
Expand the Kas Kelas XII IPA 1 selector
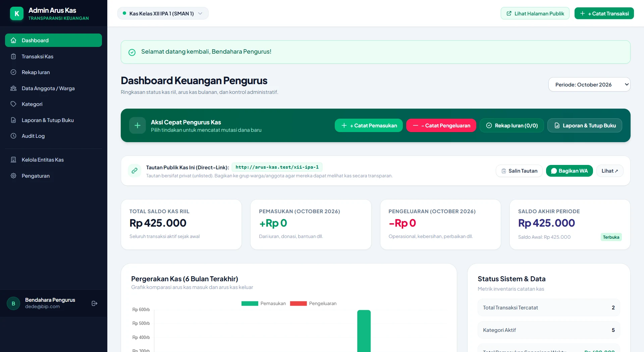[x=163, y=13]
